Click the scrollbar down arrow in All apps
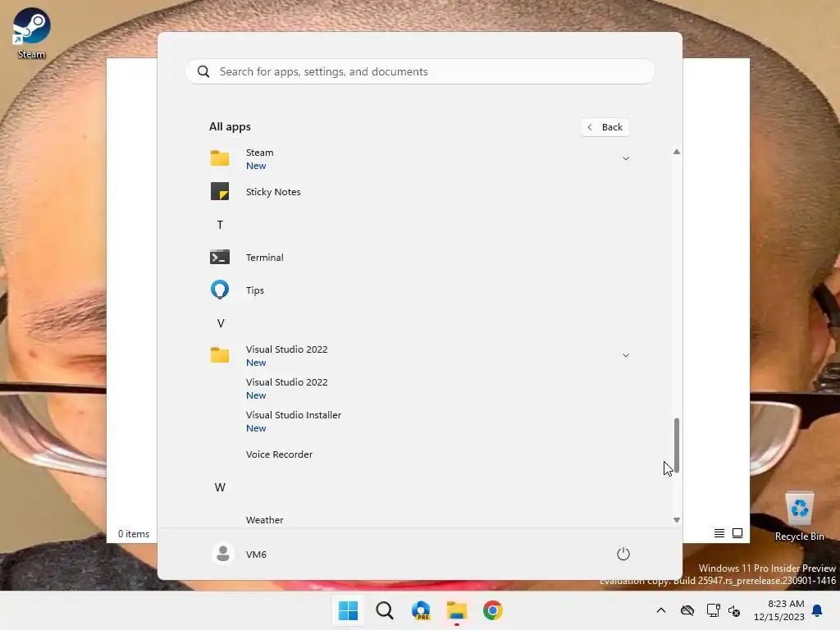The height and width of the screenshot is (630, 840). click(x=677, y=519)
